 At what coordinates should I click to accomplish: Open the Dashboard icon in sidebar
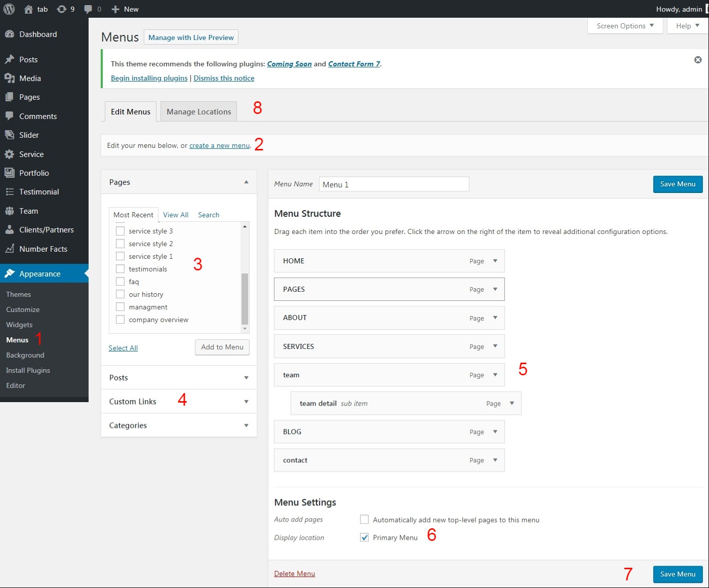coord(9,34)
